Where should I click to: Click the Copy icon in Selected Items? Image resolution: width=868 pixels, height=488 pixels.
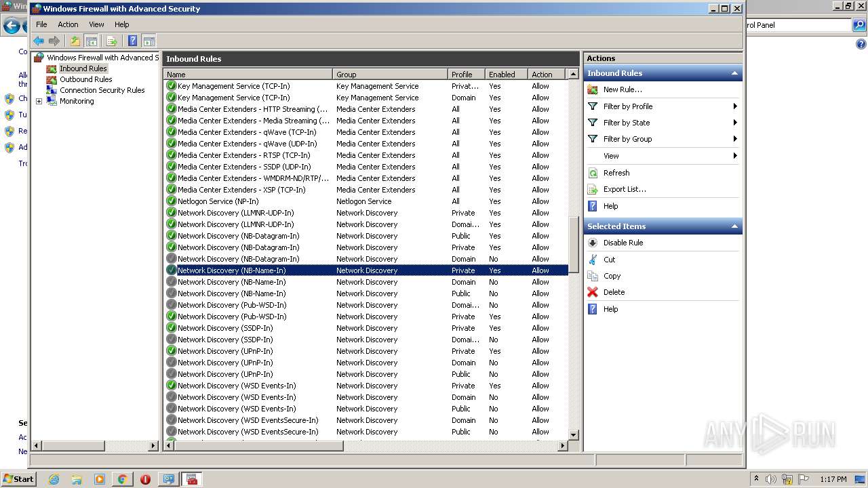593,276
